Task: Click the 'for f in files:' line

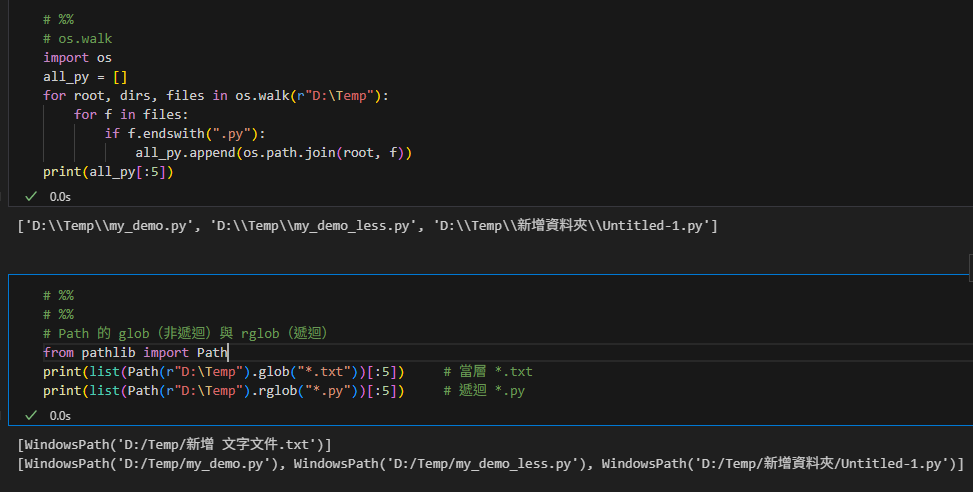Action: pos(130,114)
